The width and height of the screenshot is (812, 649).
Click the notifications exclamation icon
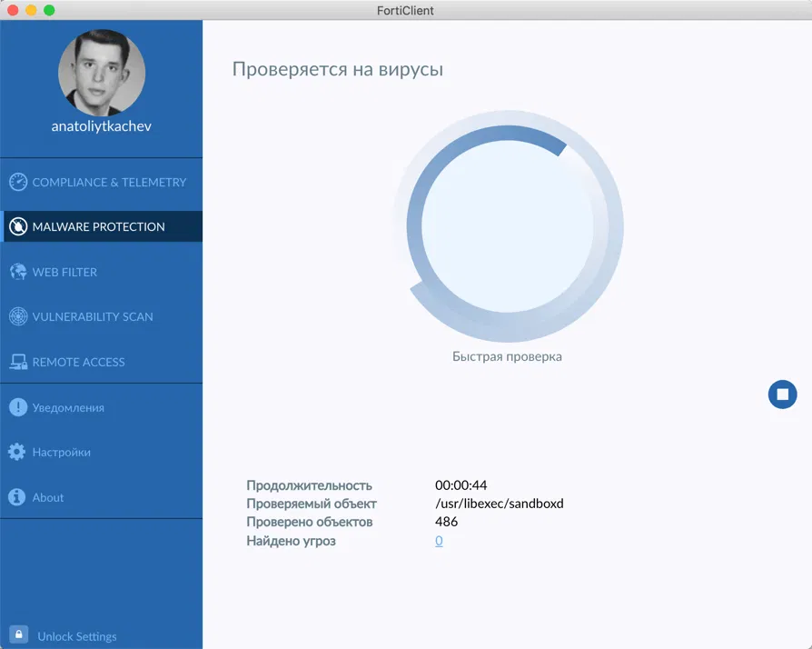pyautogui.click(x=18, y=407)
